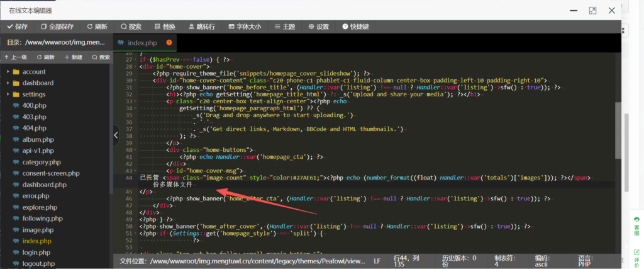
Task: Open image.php file
Action: click(38, 230)
